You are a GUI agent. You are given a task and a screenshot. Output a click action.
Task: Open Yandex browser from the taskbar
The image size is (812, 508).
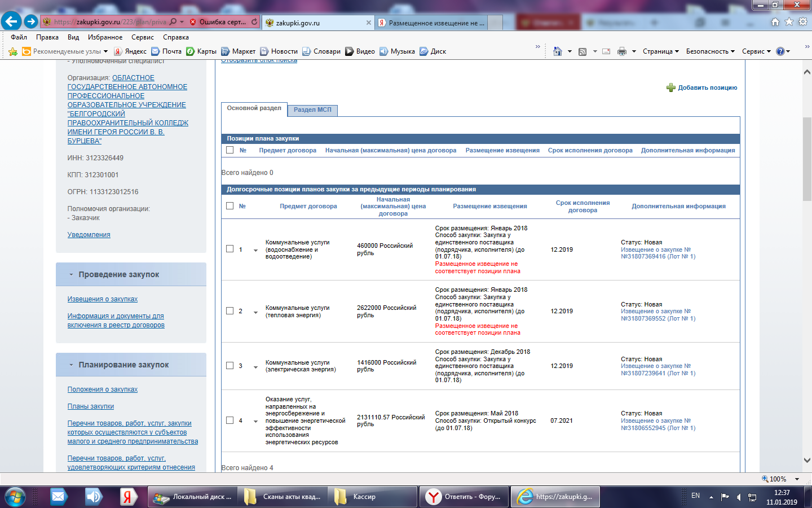pyautogui.click(x=433, y=497)
